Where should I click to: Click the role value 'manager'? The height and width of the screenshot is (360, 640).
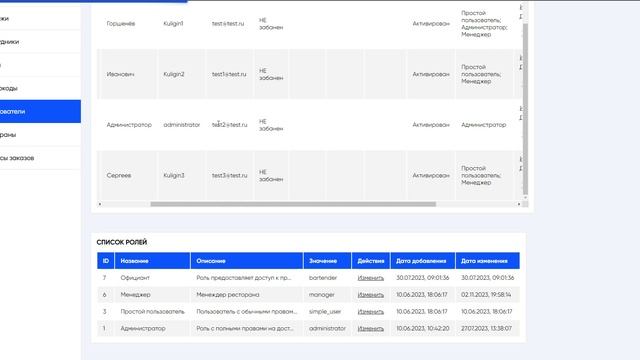pos(322,295)
